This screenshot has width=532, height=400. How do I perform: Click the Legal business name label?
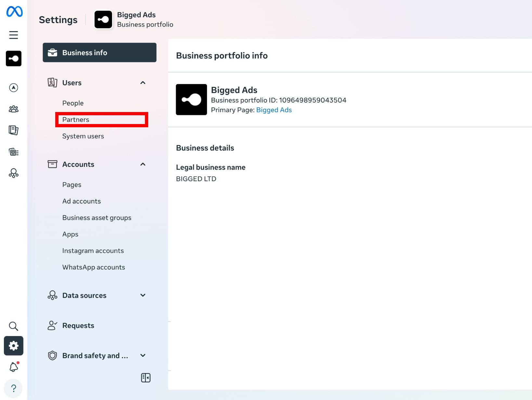[x=211, y=168]
